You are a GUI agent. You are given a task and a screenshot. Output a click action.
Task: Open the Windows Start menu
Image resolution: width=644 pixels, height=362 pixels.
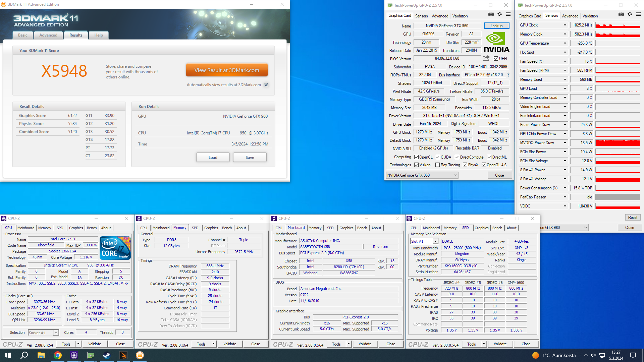[x=8, y=355]
